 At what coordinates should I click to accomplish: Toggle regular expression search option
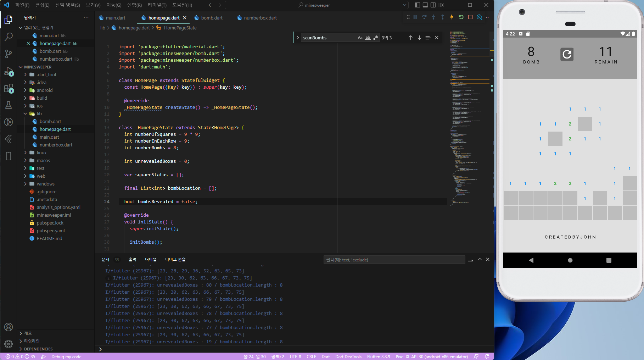tap(376, 38)
